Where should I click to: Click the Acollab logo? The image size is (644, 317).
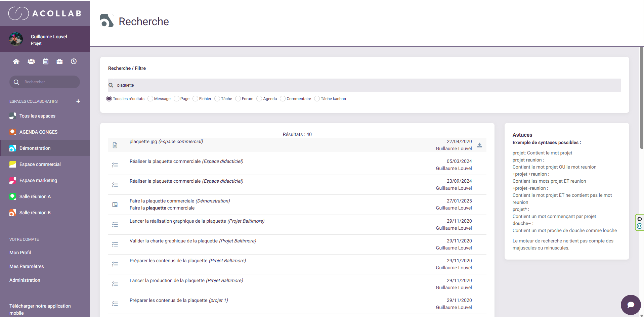click(x=45, y=13)
